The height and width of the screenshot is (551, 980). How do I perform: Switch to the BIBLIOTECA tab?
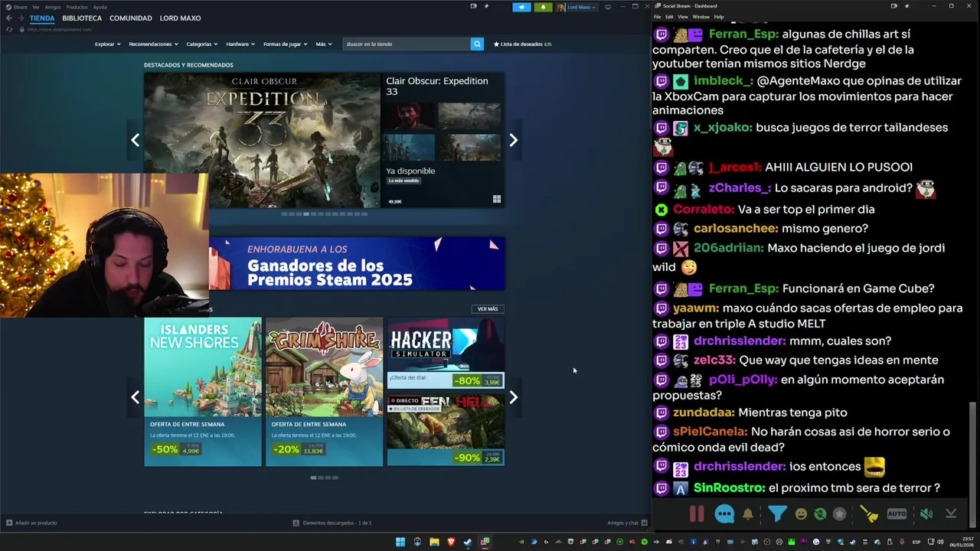(82, 18)
